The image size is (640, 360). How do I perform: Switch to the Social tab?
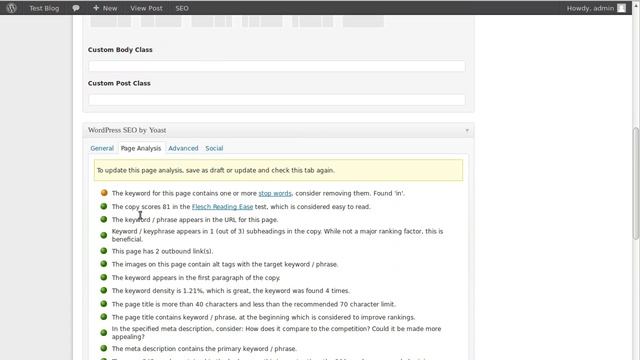click(214, 148)
